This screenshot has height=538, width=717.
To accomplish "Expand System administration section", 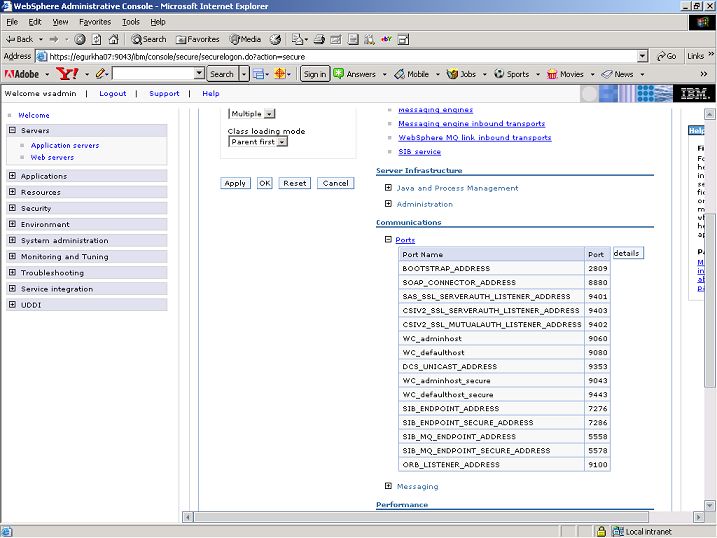I will point(12,240).
